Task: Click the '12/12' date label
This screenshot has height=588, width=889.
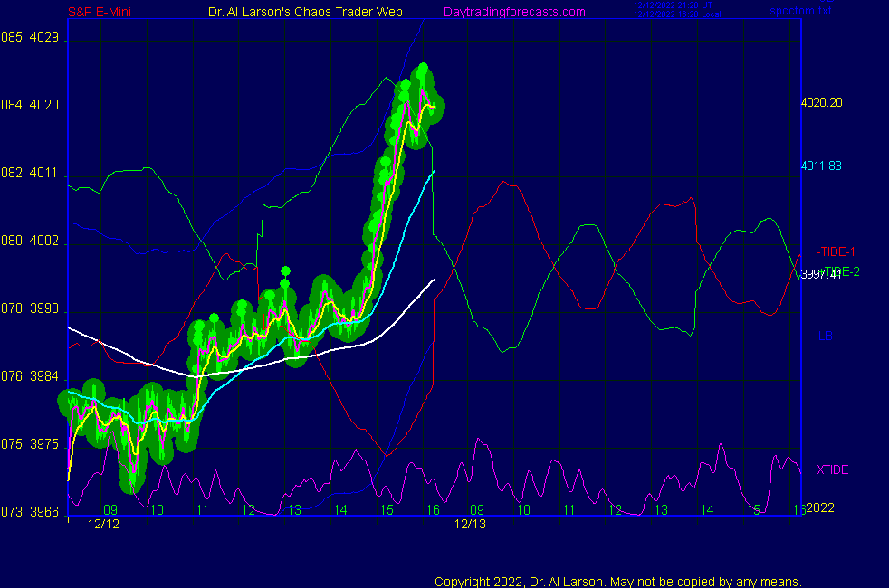Action: point(104,524)
